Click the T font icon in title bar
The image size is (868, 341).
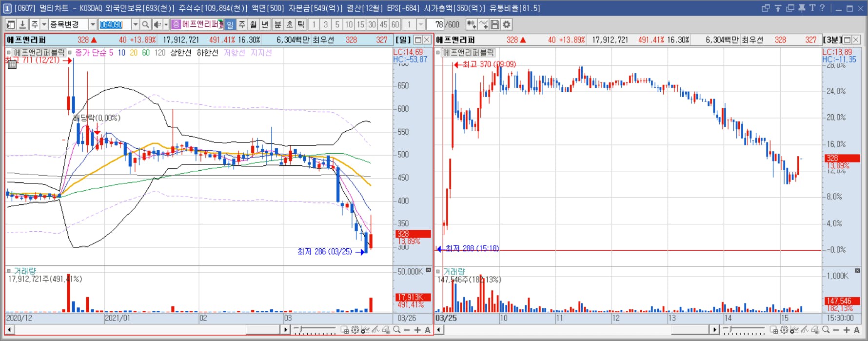click(x=812, y=8)
